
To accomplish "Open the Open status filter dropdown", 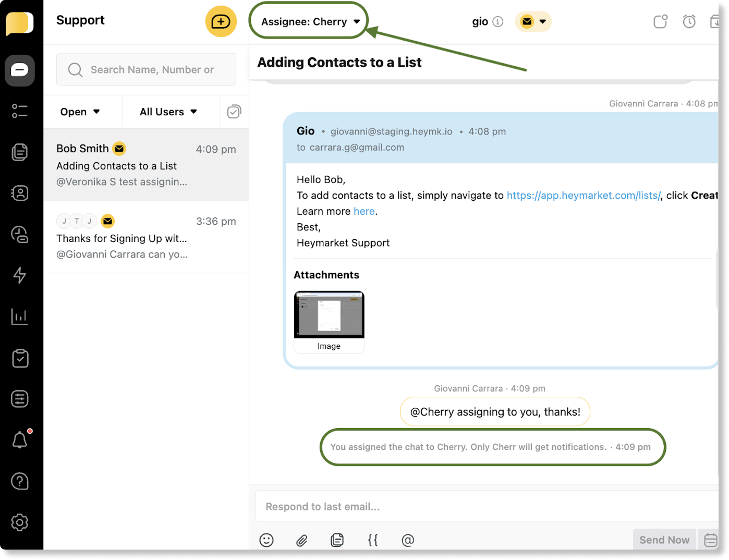I will pyautogui.click(x=80, y=112).
